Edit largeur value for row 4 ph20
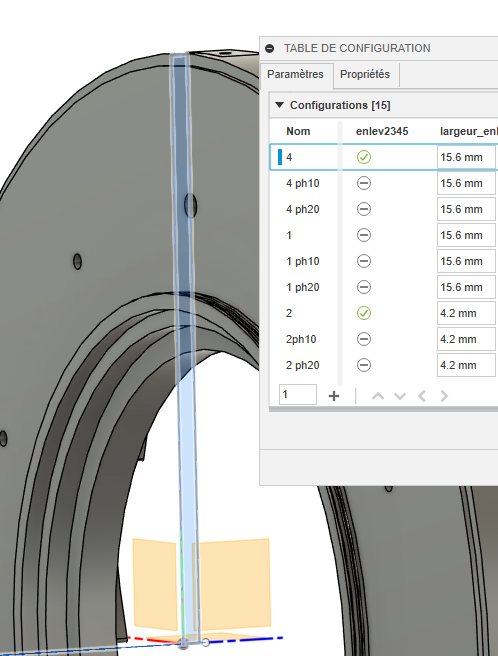 467,209
